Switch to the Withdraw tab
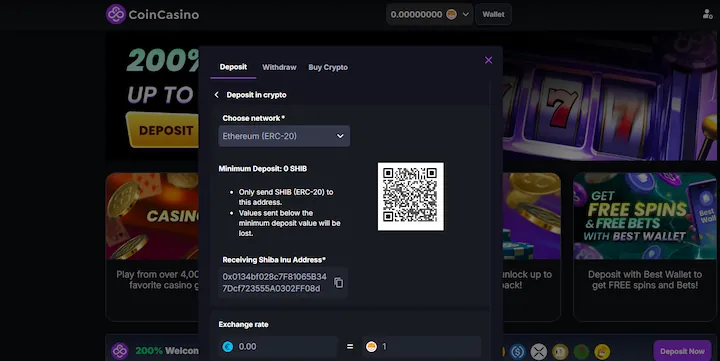Viewport: 720px width, 361px height. click(x=279, y=67)
